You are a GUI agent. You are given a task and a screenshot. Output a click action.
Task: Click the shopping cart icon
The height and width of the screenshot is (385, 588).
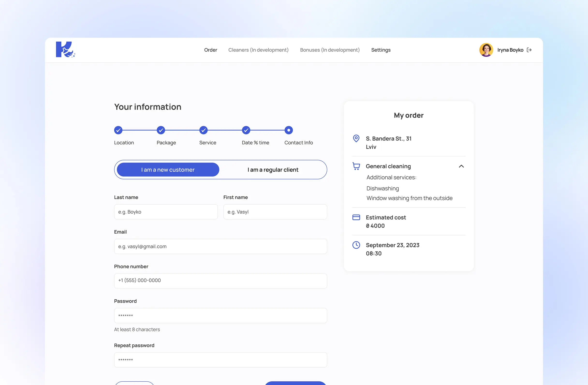click(356, 166)
